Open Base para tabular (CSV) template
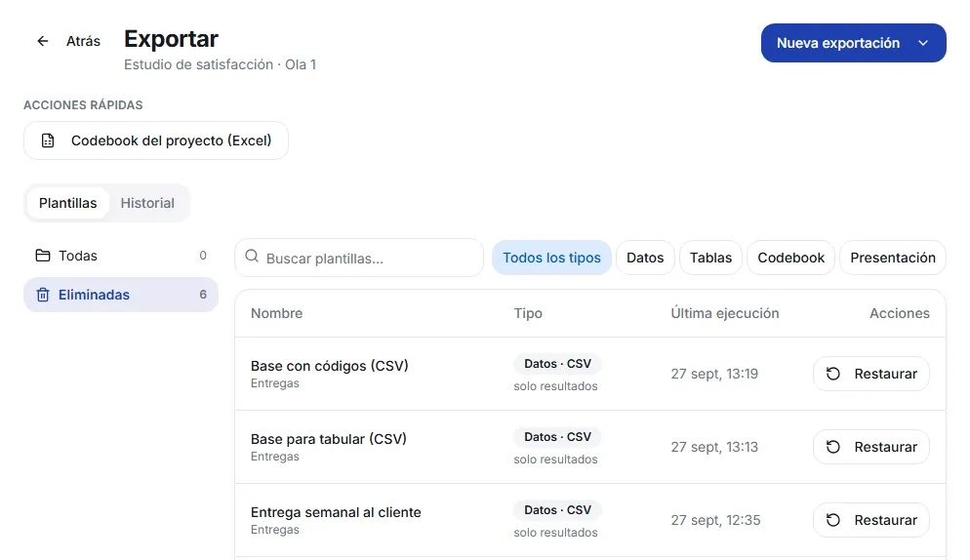This screenshot has height=560, width=970. [x=329, y=439]
